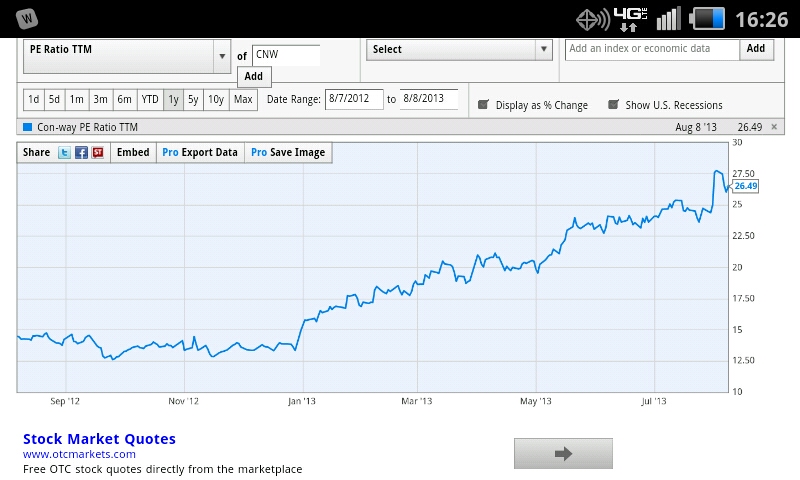Open the PE Ratio TTM metric dropdown
The width and height of the screenshot is (800, 480).
(x=127, y=56)
